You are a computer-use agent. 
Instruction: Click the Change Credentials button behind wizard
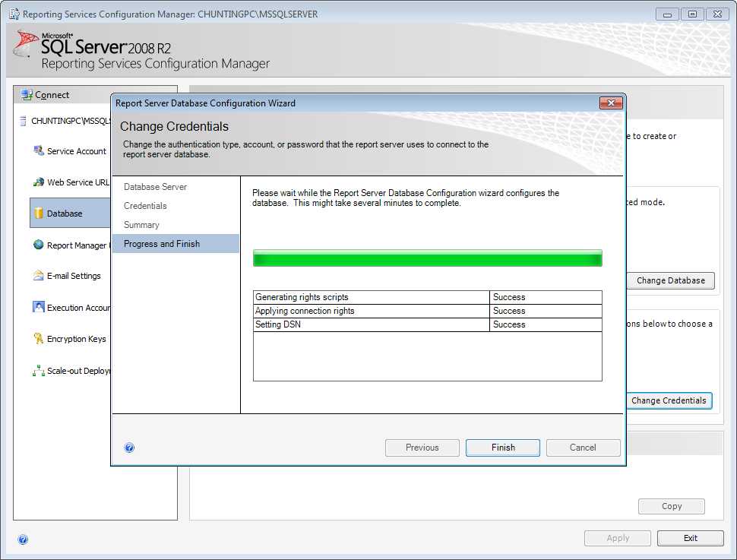coord(669,400)
